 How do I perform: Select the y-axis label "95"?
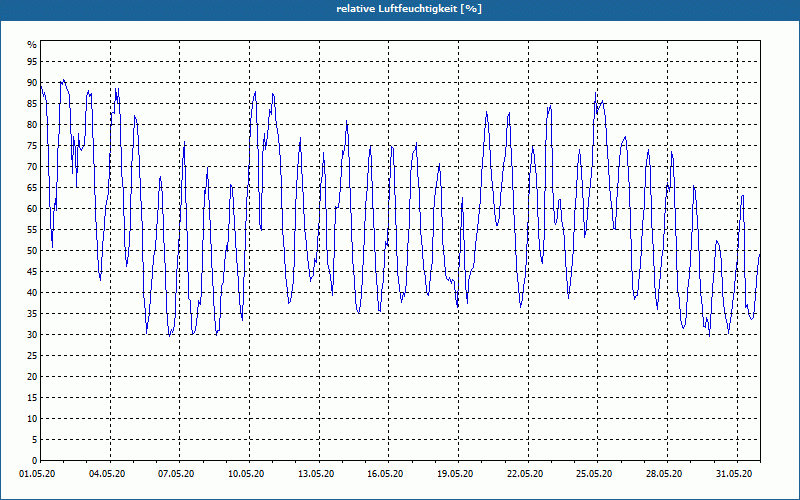32,62
